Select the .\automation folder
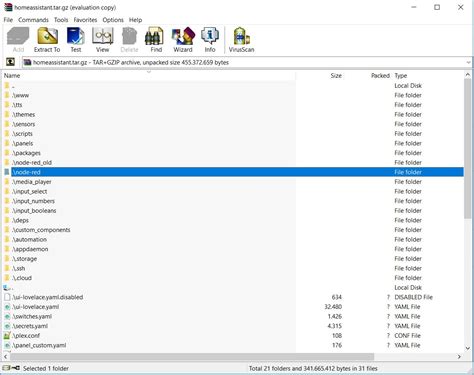 (x=29, y=240)
